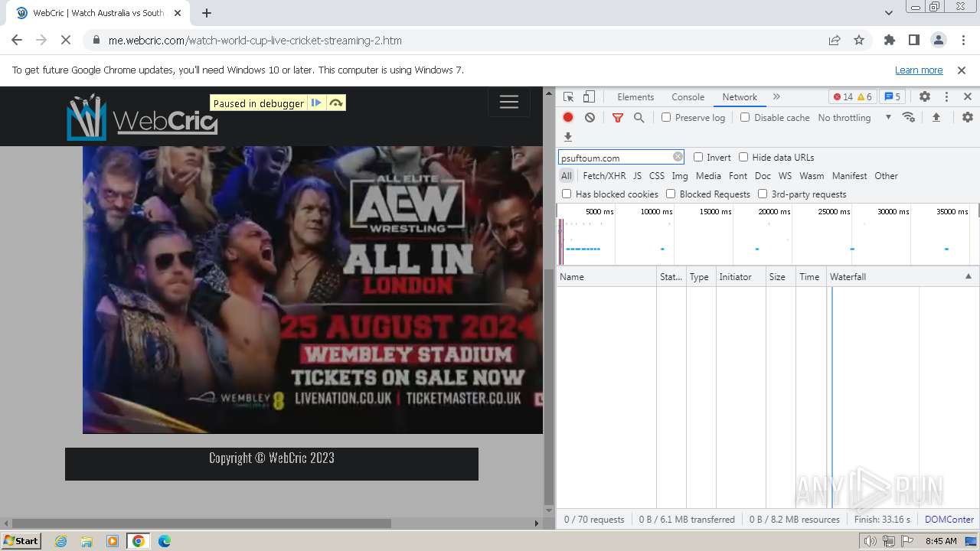Toggle the Waterfall column sort arrow
The image size is (980, 551).
(x=968, y=276)
